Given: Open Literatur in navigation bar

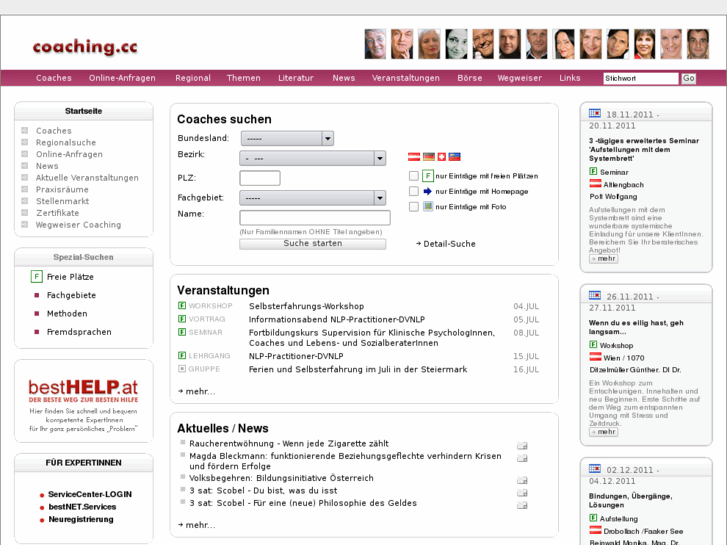Looking at the screenshot, I should pyautogui.click(x=296, y=78).
